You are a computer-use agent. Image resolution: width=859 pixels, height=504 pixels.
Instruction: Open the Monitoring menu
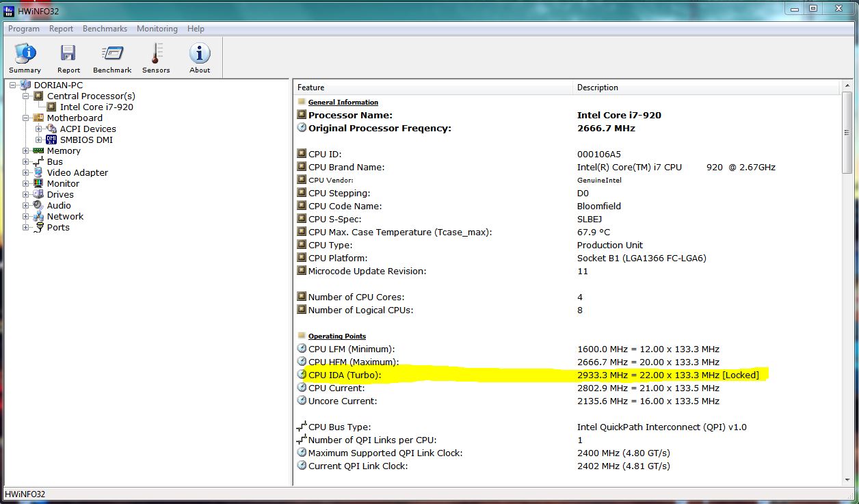[x=157, y=29]
